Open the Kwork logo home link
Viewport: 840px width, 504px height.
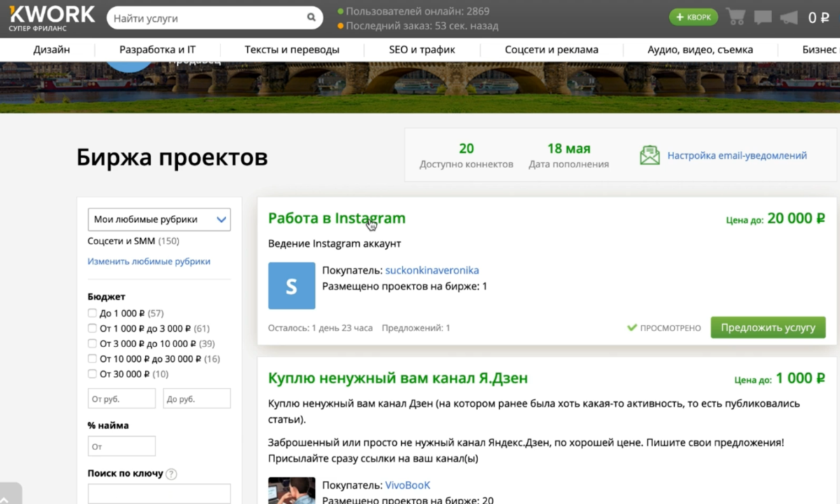click(x=50, y=17)
